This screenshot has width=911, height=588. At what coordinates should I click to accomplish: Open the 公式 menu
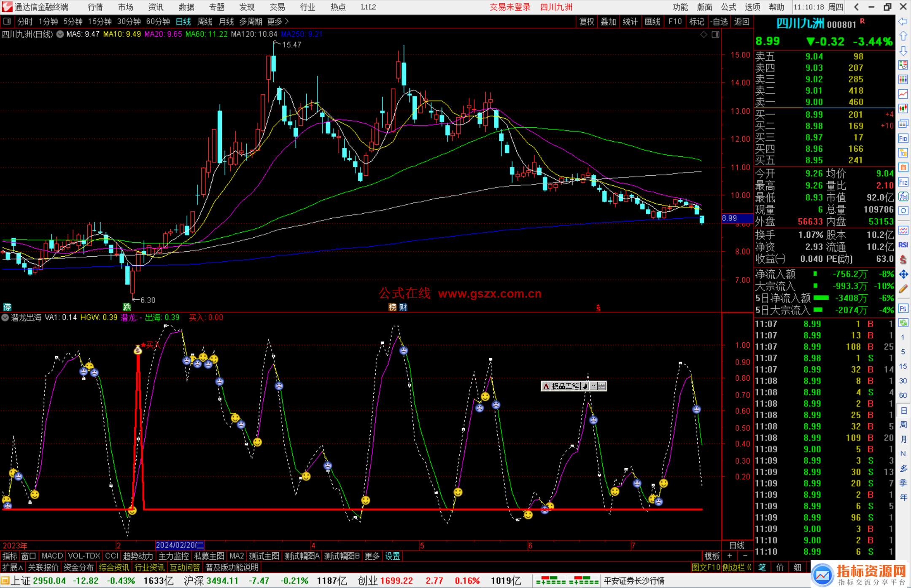pyautogui.click(x=728, y=7)
